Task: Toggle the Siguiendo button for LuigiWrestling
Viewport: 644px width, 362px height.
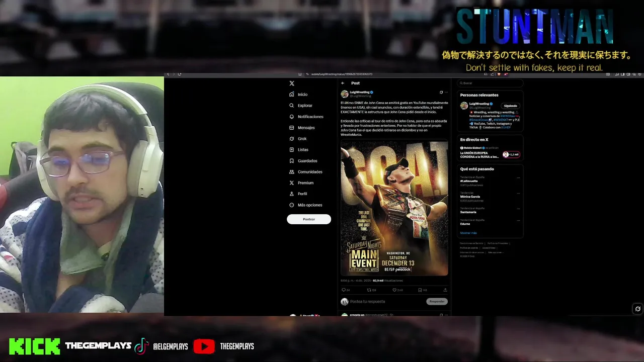Action: (x=510, y=106)
